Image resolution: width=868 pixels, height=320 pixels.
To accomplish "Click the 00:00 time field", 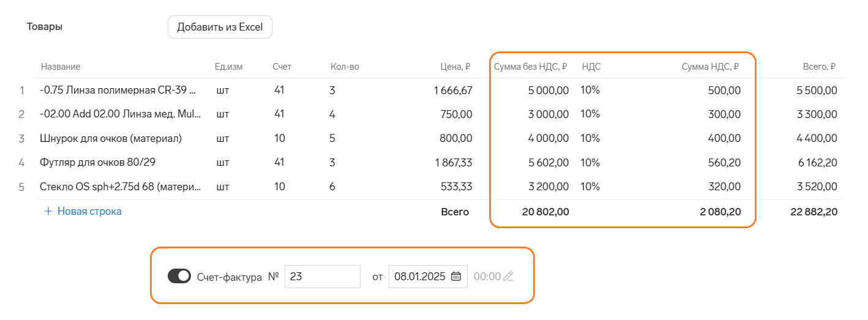I will coord(487,277).
